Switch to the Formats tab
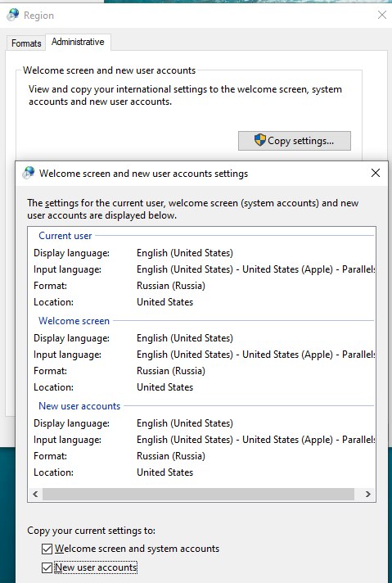This screenshot has width=392, height=583. pyautogui.click(x=26, y=43)
